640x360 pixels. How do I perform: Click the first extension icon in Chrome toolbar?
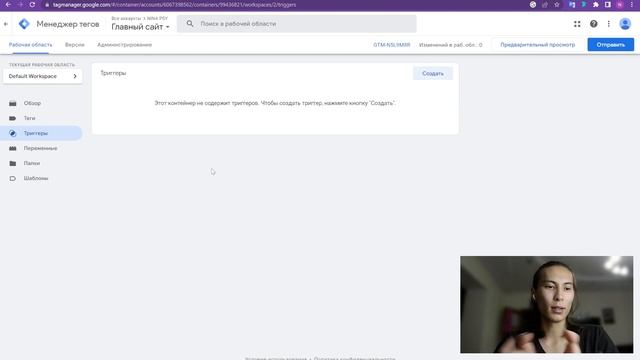572,4
